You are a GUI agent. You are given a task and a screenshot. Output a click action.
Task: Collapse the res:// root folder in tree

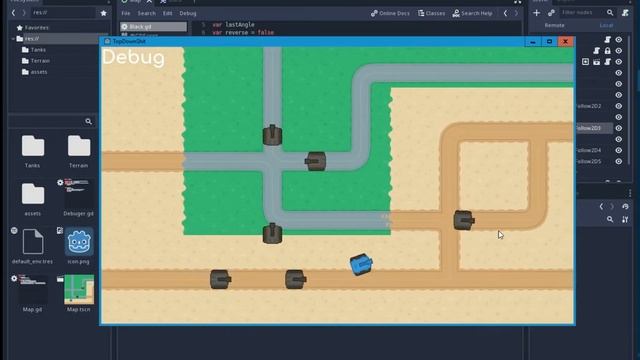tap(13, 39)
